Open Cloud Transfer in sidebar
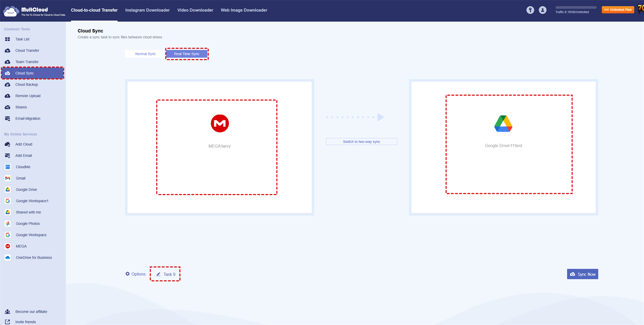 tap(27, 50)
